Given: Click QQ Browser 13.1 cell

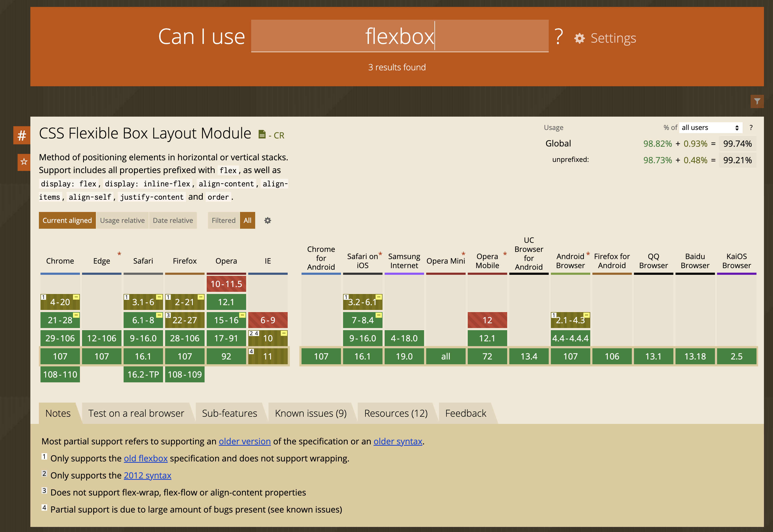Looking at the screenshot, I should 653,356.
